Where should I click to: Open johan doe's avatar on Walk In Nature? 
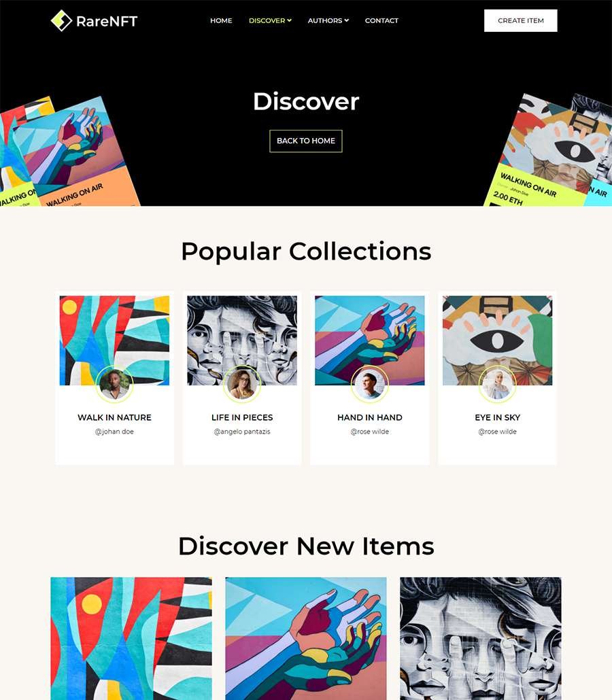(114, 384)
